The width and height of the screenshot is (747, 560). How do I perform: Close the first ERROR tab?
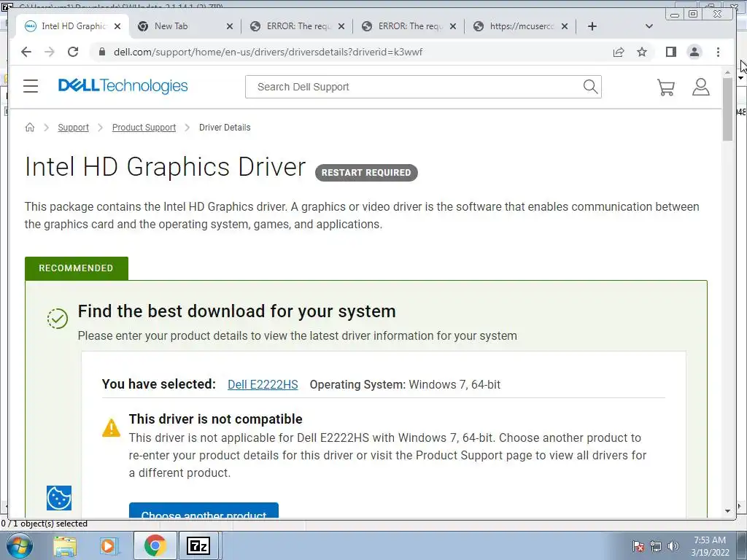(x=341, y=26)
